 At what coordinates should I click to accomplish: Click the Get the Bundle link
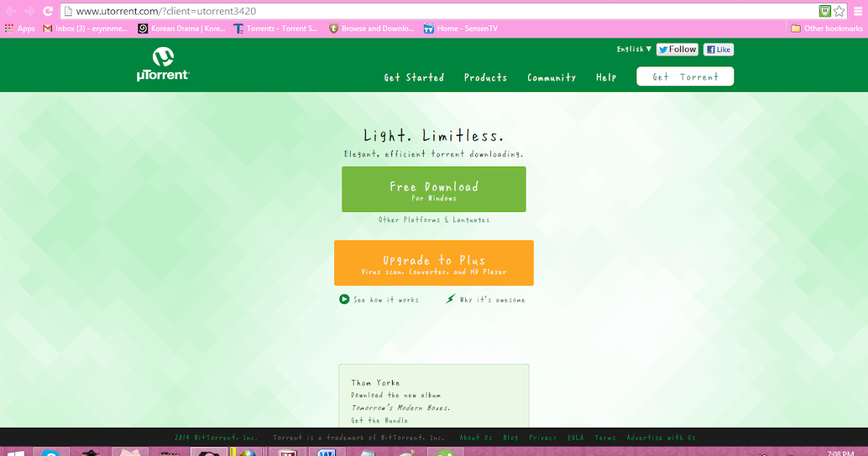(x=380, y=421)
